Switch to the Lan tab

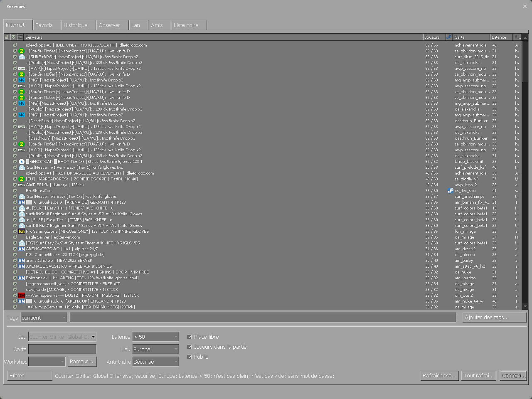(138, 25)
